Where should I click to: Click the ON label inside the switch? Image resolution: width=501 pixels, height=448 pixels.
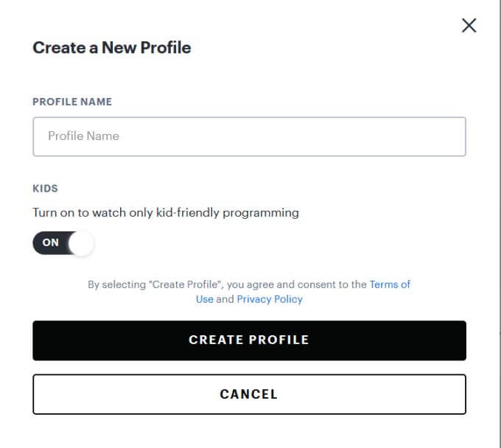click(51, 242)
